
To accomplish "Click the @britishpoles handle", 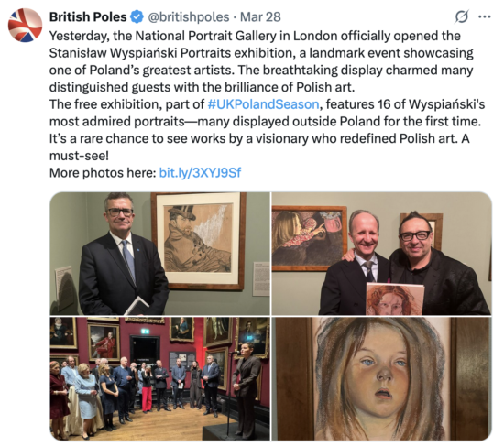I will pyautogui.click(x=189, y=17).
